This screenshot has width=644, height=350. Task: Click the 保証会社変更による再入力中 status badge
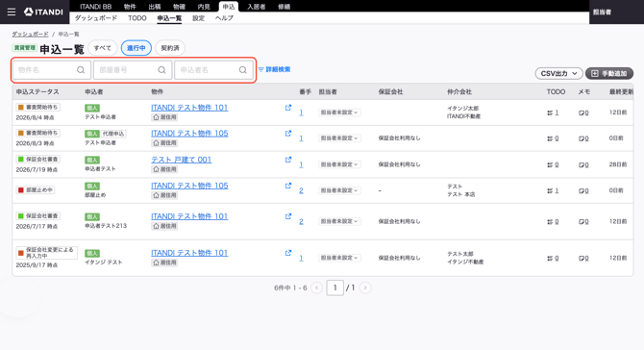(47, 253)
